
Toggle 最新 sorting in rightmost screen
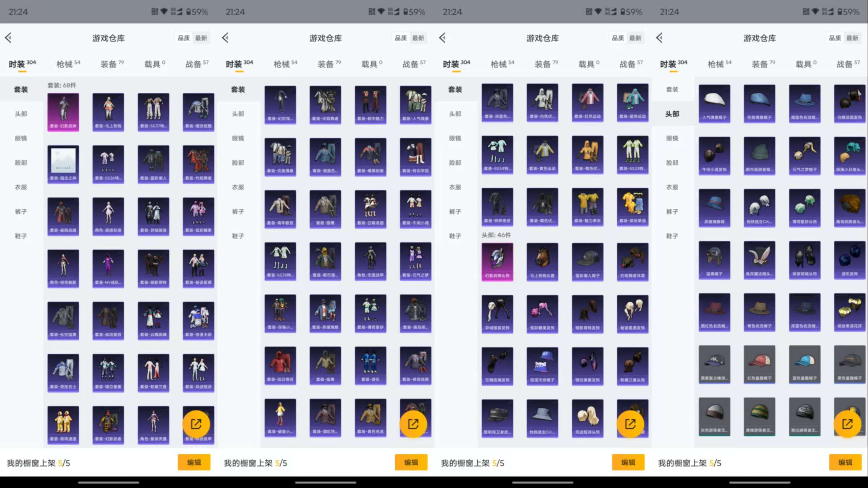tap(852, 38)
